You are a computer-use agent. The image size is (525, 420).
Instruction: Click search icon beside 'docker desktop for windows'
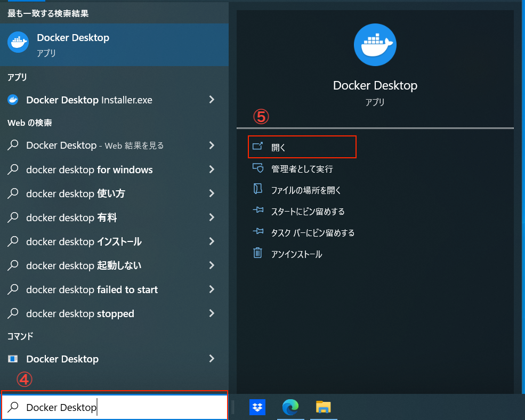coord(13,169)
